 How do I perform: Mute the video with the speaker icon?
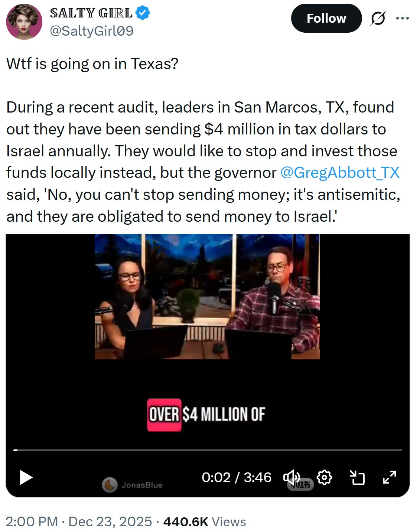click(292, 477)
